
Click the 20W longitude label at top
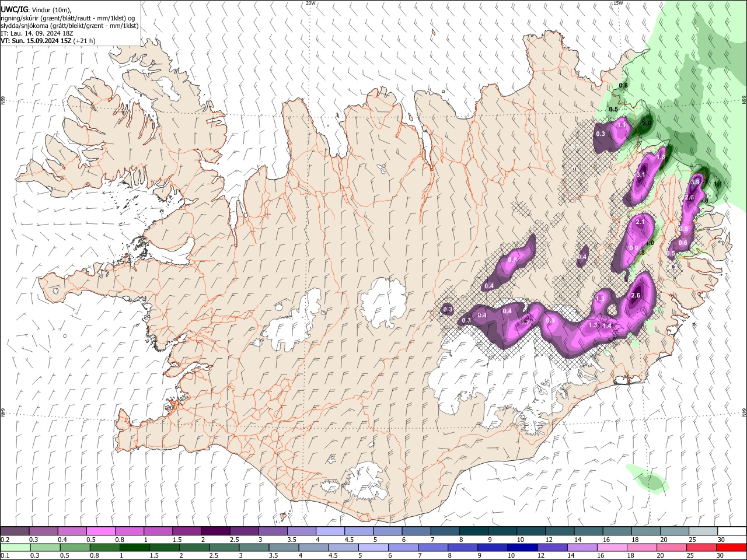310,3
